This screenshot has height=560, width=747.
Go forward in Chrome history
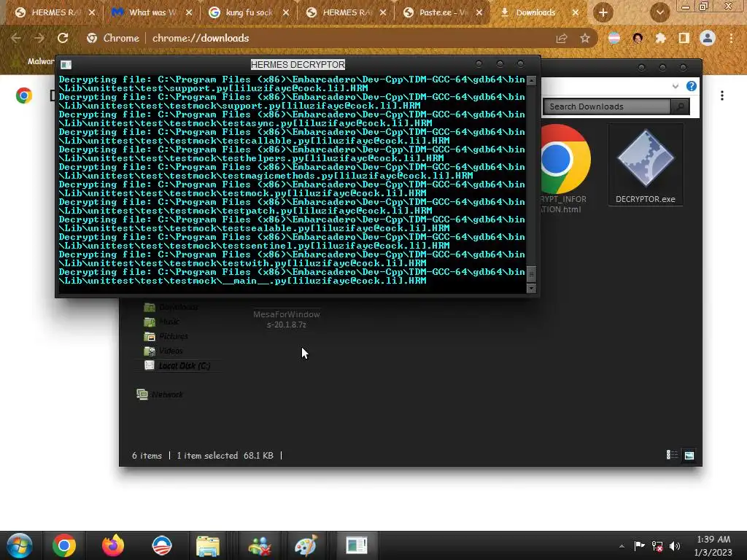coord(39,38)
